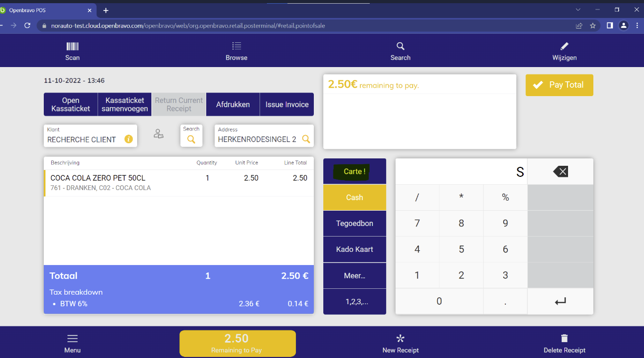Select the COCA COLA ZERO PET 50CL line
Viewport: 644px width, 358px height.
tap(179, 183)
